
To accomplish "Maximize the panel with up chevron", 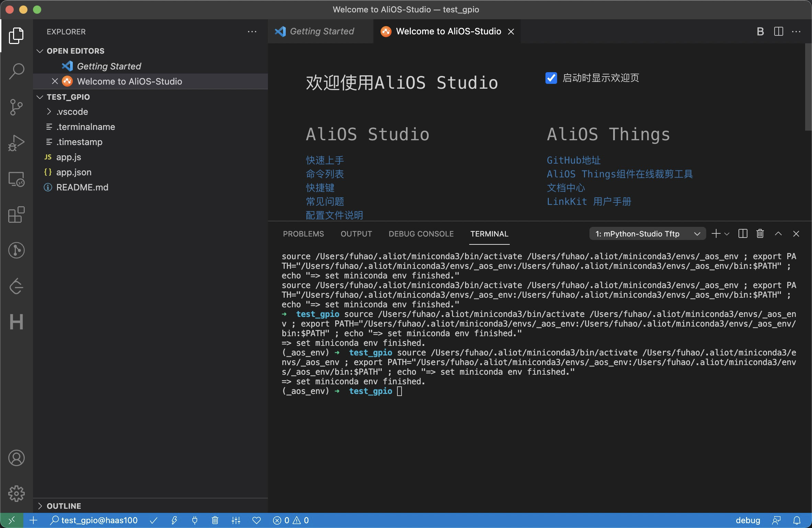I will (x=778, y=234).
